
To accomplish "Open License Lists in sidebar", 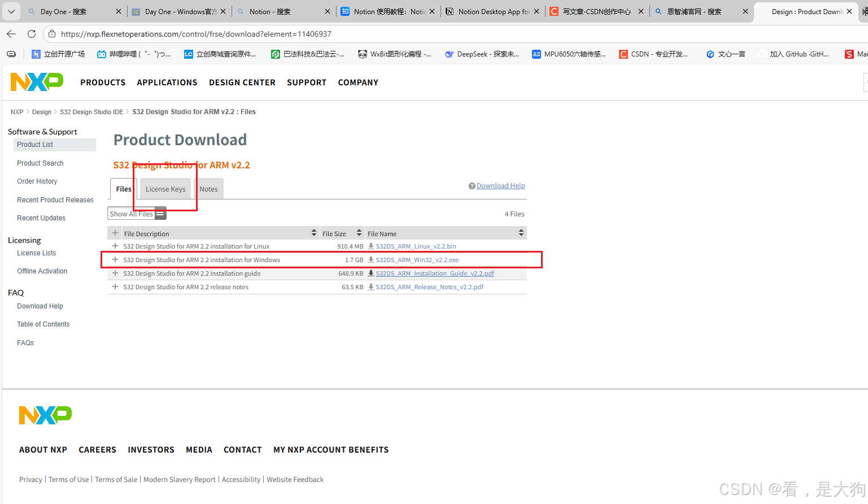I will click(x=37, y=253).
